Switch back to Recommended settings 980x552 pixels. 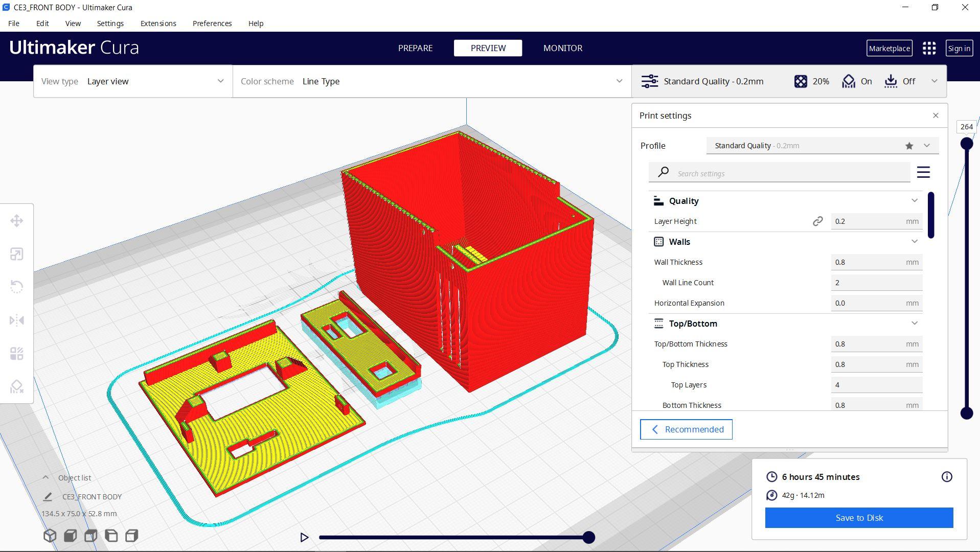point(686,429)
